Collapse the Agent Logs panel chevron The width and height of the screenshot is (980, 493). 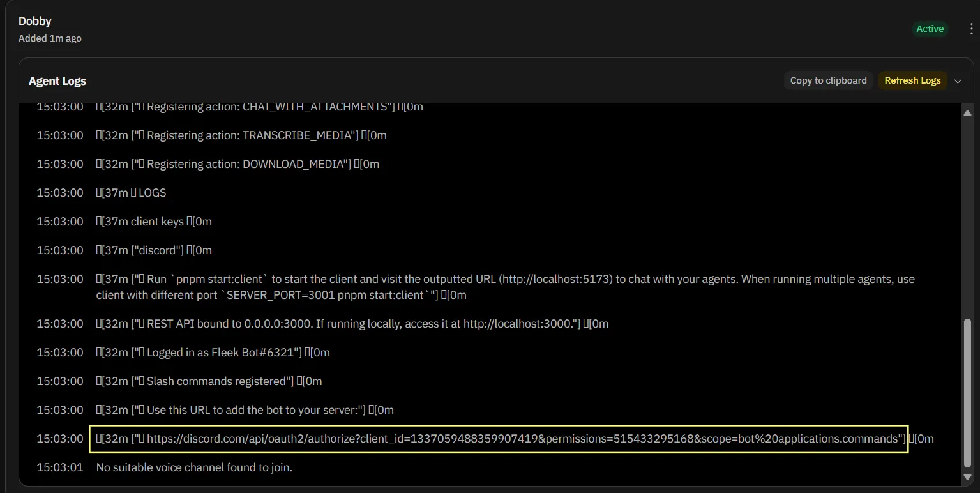958,81
